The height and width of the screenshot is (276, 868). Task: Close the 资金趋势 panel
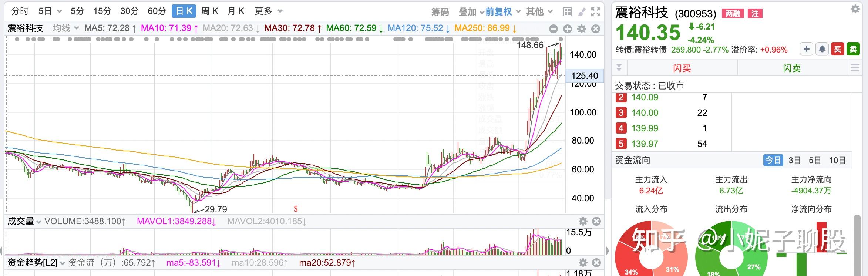click(x=596, y=263)
